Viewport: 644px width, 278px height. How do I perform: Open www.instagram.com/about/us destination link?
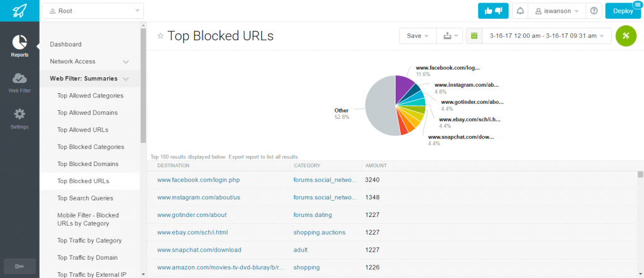pyautogui.click(x=198, y=197)
